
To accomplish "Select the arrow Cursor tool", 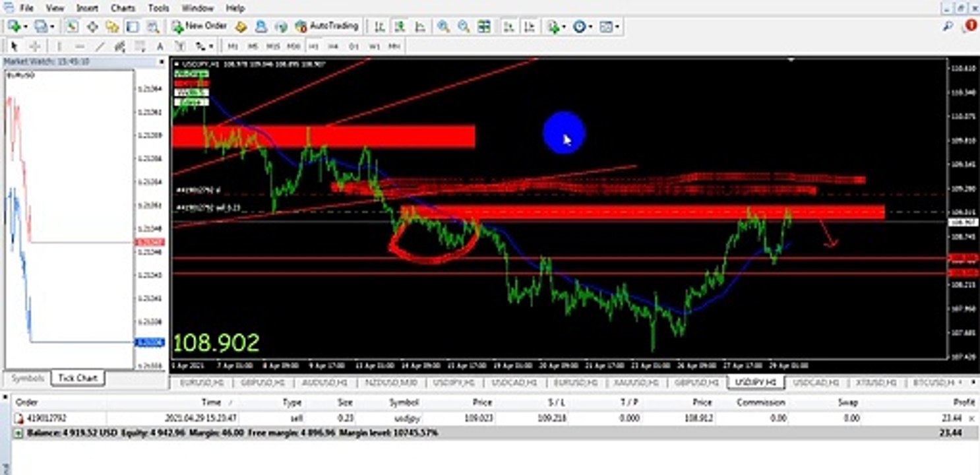I will (14, 46).
